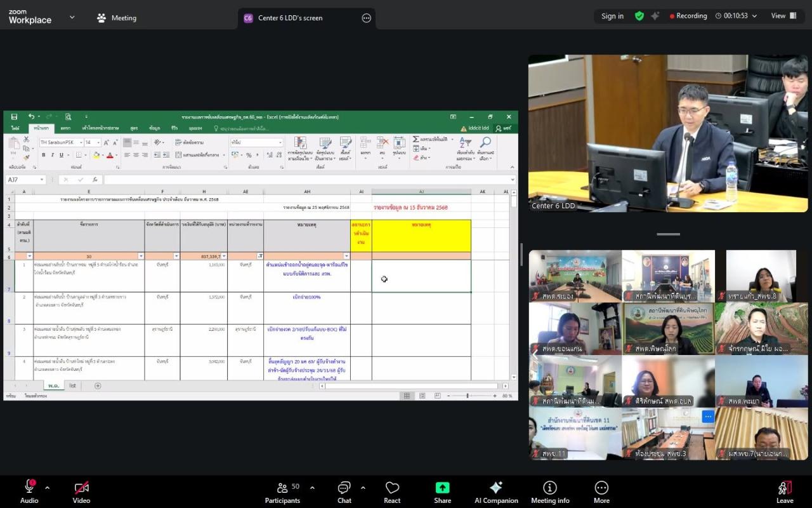Screen dimensions: 812x508
Task: Open the More options menu
Action: [x=601, y=491]
